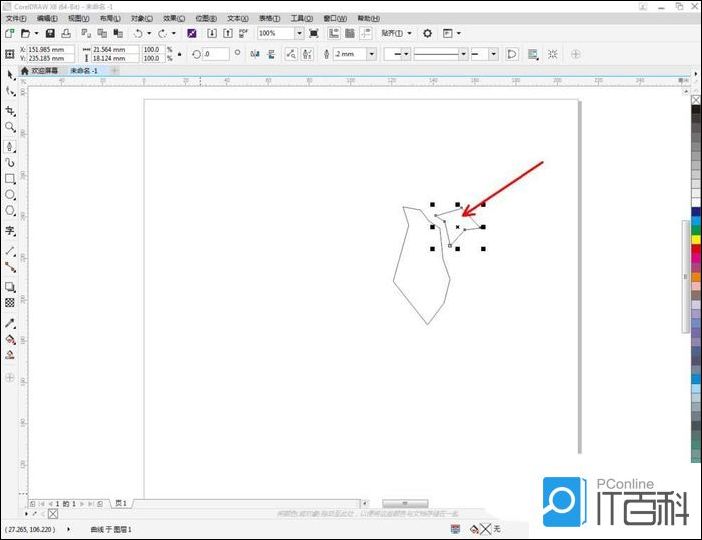Screen dimensions: 702x540
Task: Switch to the 欢迎屏幕 tab
Action: [40, 71]
